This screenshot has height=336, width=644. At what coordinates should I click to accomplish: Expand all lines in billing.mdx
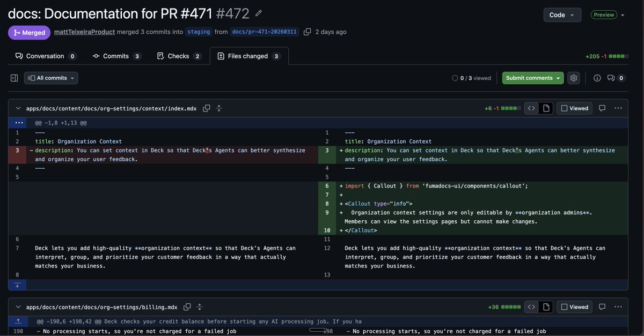pos(200,307)
